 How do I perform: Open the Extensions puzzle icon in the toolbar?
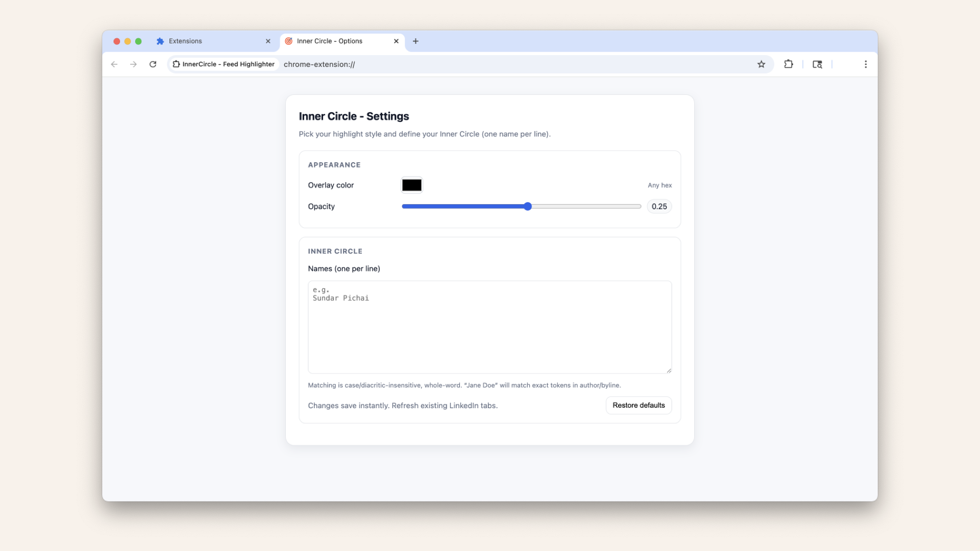click(789, 64)
